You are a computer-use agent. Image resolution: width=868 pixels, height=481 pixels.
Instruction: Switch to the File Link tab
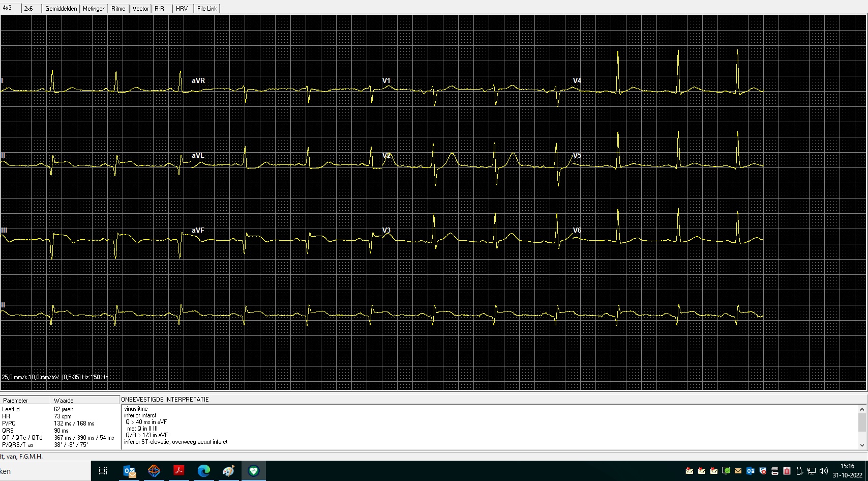coord(207,9)
